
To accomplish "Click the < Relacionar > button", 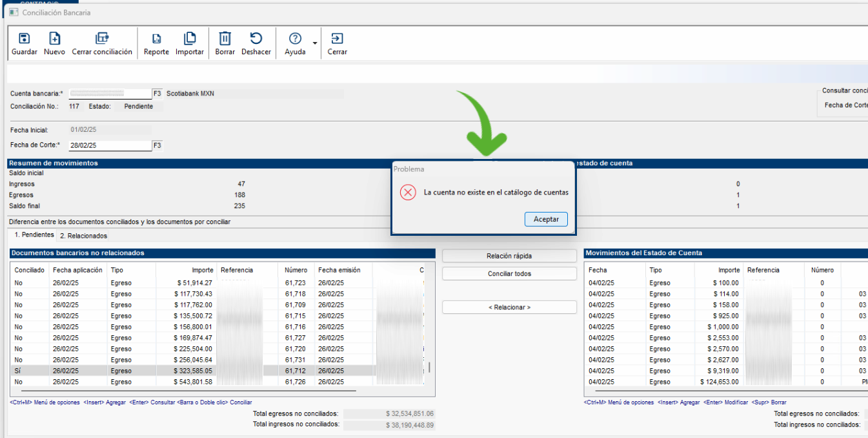I will click(x=509, y=308).
